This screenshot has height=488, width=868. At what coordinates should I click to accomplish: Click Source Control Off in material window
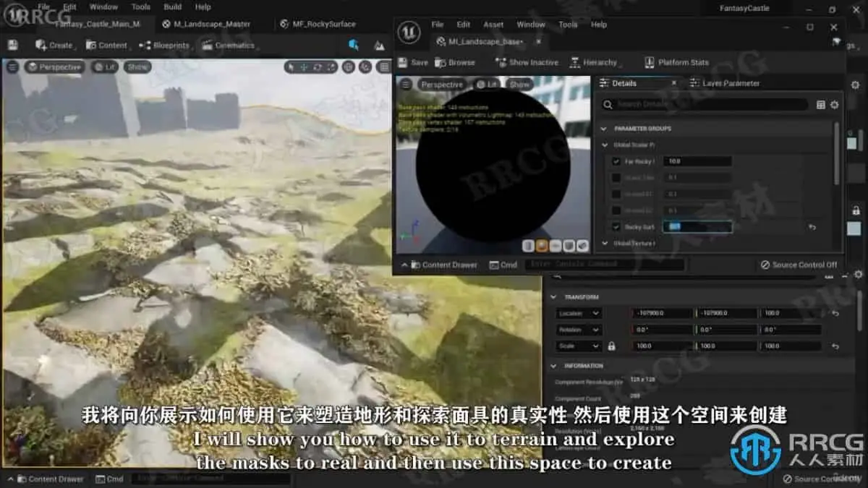coord(799,265)
